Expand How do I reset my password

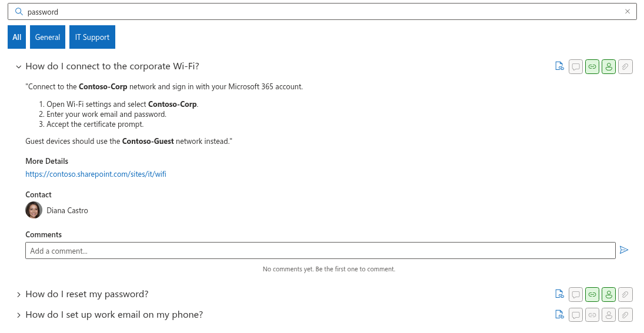point(18,294)
